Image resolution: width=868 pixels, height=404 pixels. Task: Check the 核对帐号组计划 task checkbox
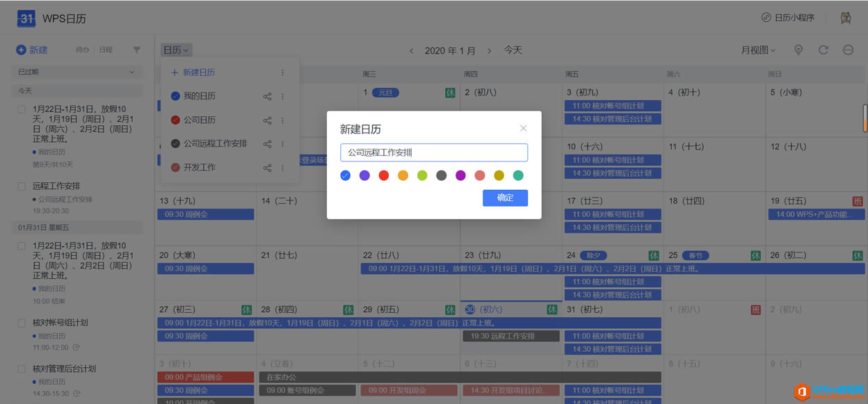click(x=22, y=323)
